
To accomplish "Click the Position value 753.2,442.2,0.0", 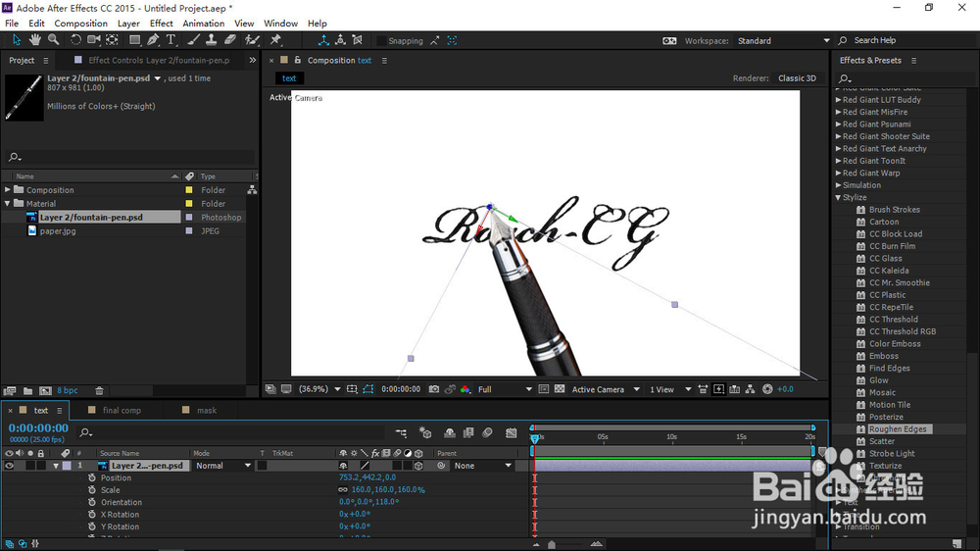I will pos(367,477).
